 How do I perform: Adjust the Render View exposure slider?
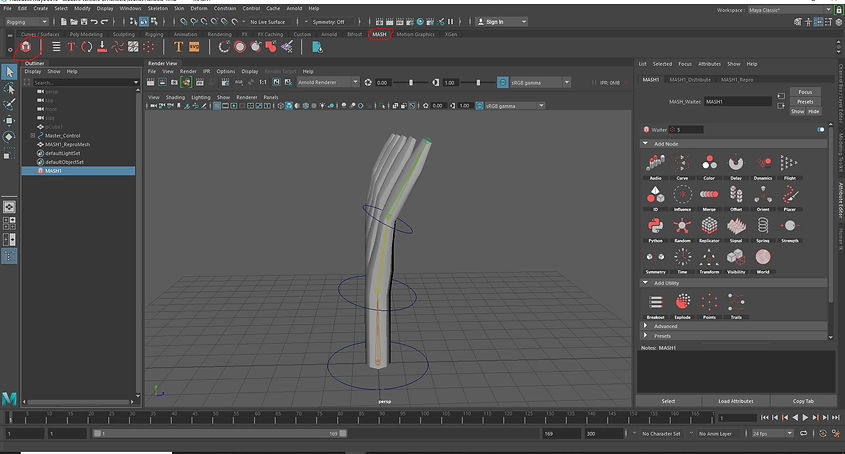pyautogui.click(x=411, y=82)
